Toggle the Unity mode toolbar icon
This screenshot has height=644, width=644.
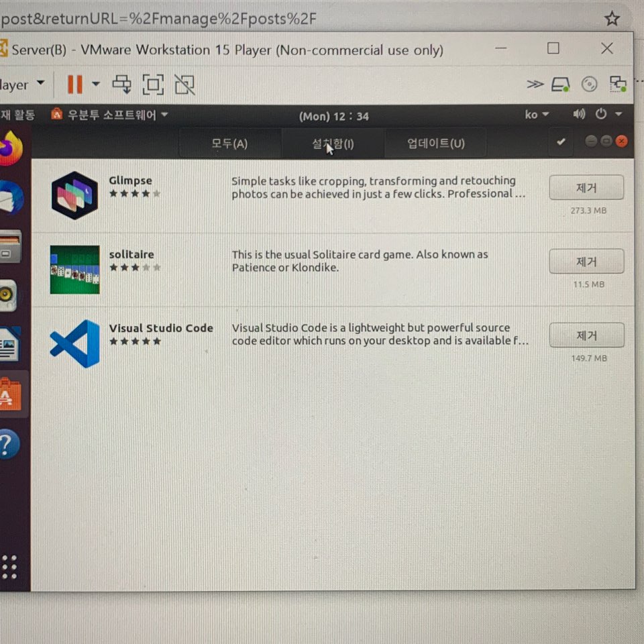(x=184, y=85)
